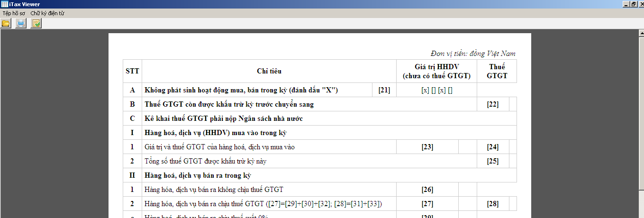
Task: Click the "Chỉ tiêu" column header
Action: click(x=269, y=71)
